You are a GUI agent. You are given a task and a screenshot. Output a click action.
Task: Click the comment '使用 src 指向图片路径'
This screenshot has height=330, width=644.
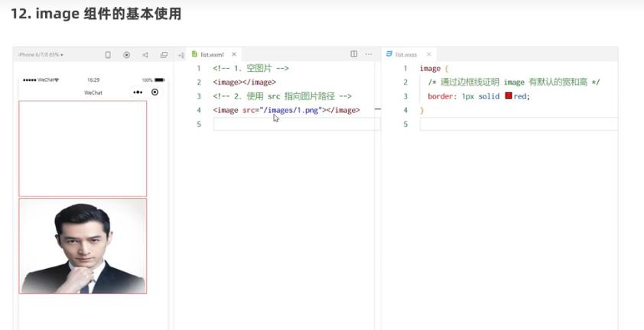click(x=291, y=96)
